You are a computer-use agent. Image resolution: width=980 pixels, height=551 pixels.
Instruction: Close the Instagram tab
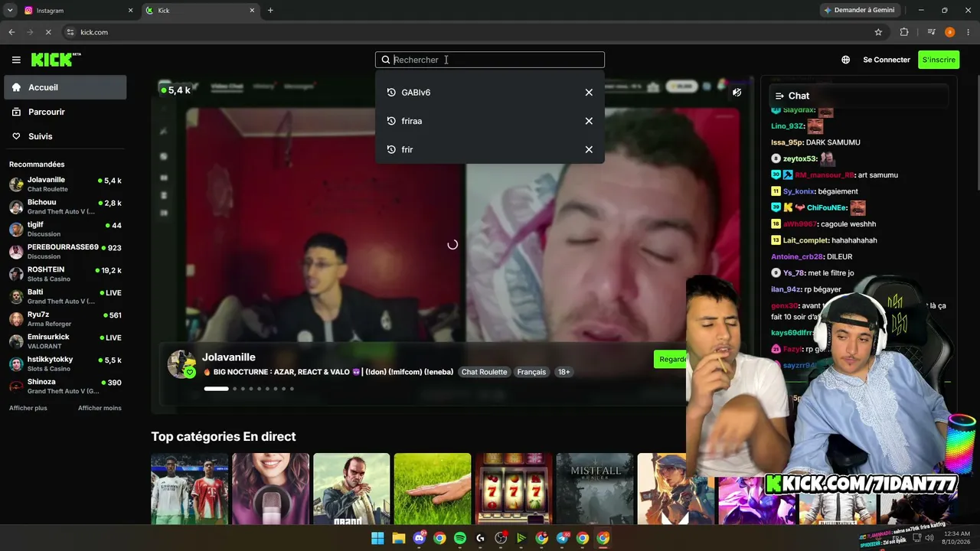point(130,11)
